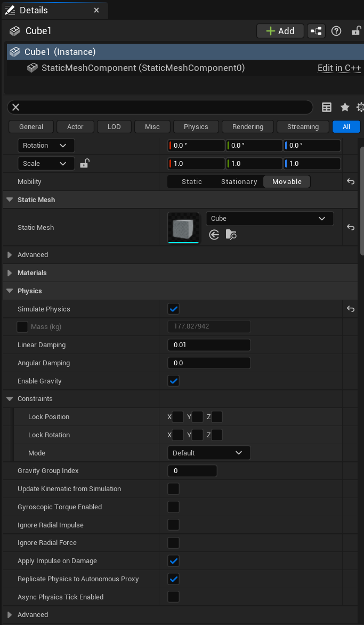This screenshot has height=625, width=364.
Task: Check Lock Rotation Y
Action: pyautogui.click(x=198, y=435)
